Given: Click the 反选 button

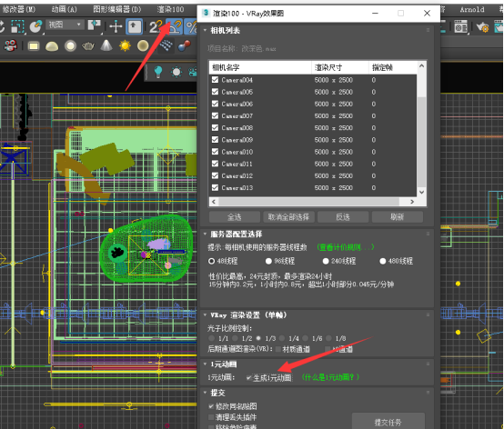Looking at the screenshot, I should 343,217.
